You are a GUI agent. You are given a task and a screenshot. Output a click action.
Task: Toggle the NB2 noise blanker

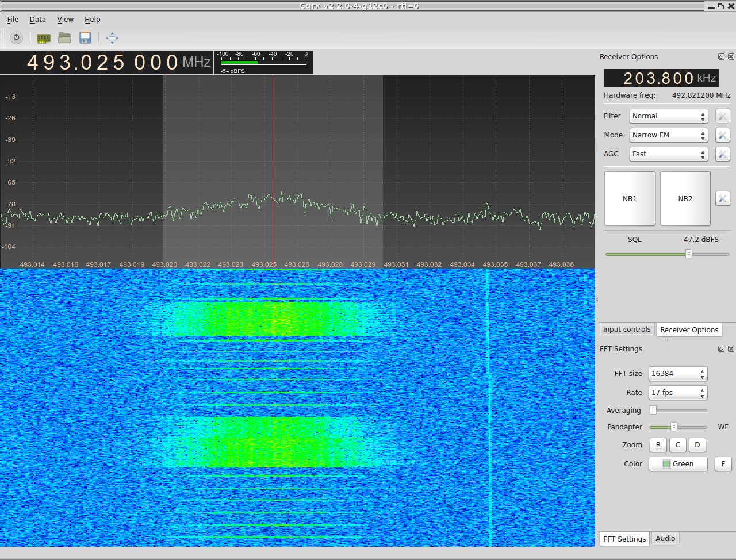(x=685, y=198)
